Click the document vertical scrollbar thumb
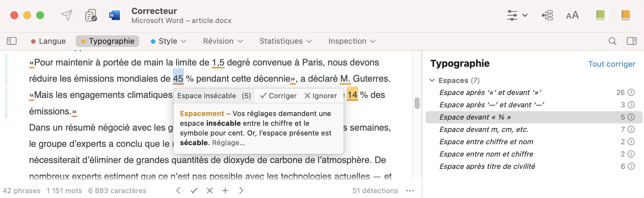Image resolution: width=644 pixels, height=198 pixels. (417, 103)
